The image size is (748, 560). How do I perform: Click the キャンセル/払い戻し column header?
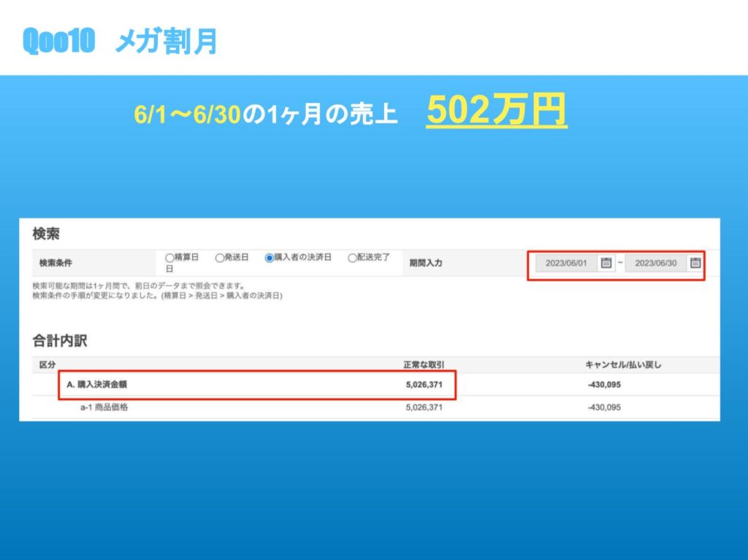pos(623,364)
